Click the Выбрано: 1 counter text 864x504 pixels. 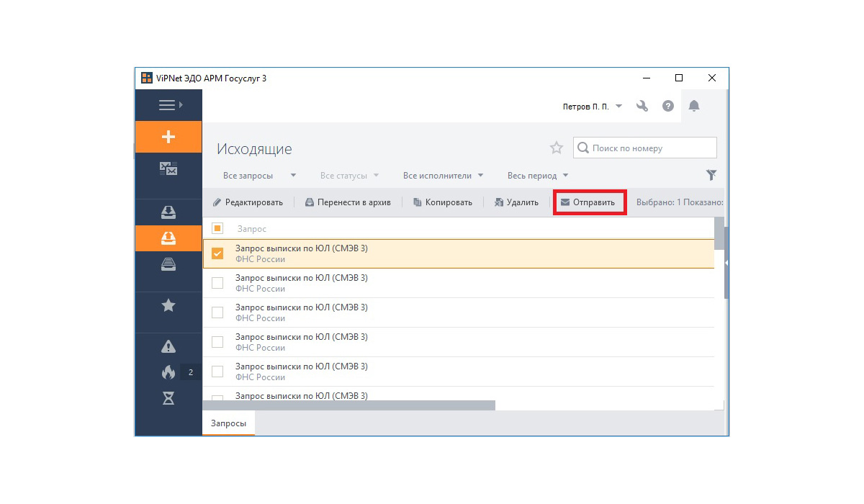pos(659,202)
